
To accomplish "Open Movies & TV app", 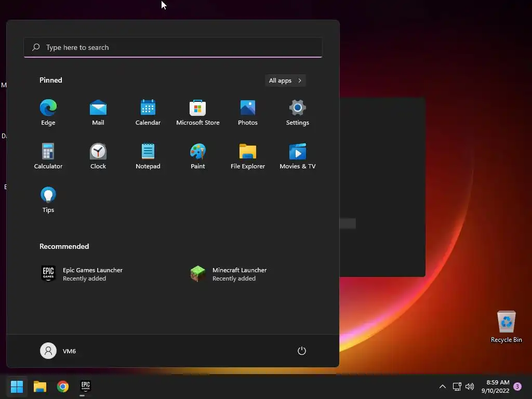I will click(x=298, y=156).
